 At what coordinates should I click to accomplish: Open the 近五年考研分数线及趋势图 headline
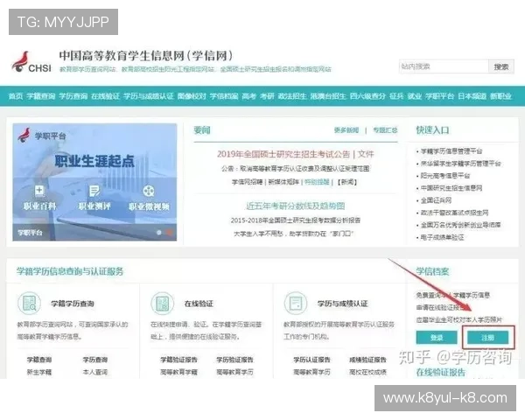click(x=296, y=206)
